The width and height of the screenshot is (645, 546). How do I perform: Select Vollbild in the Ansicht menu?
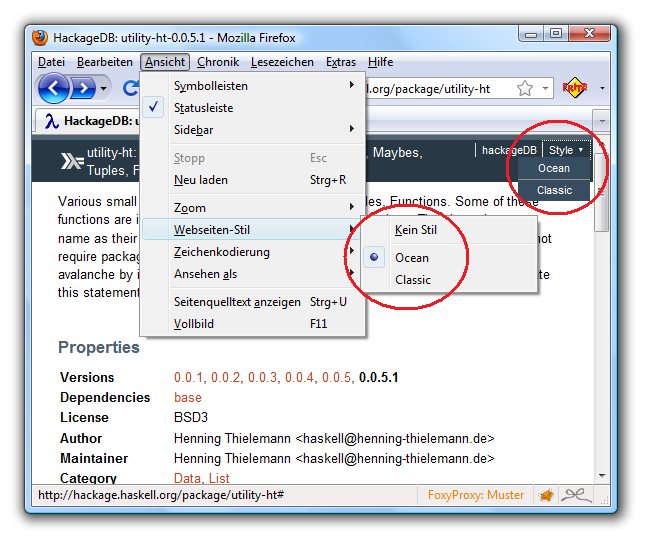point(253,324)
